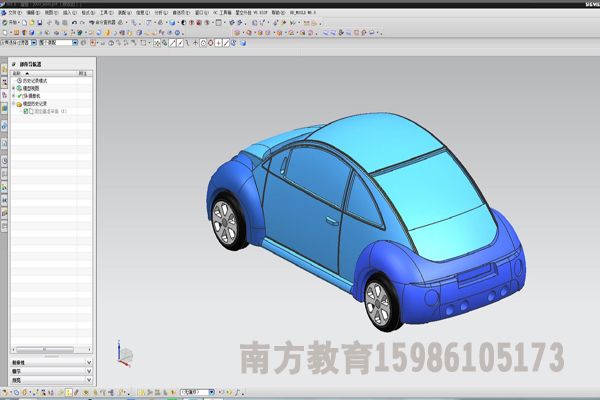
Task: Open the bottom toolbar combo box dropdown
Action: click(x=211, y=392)
